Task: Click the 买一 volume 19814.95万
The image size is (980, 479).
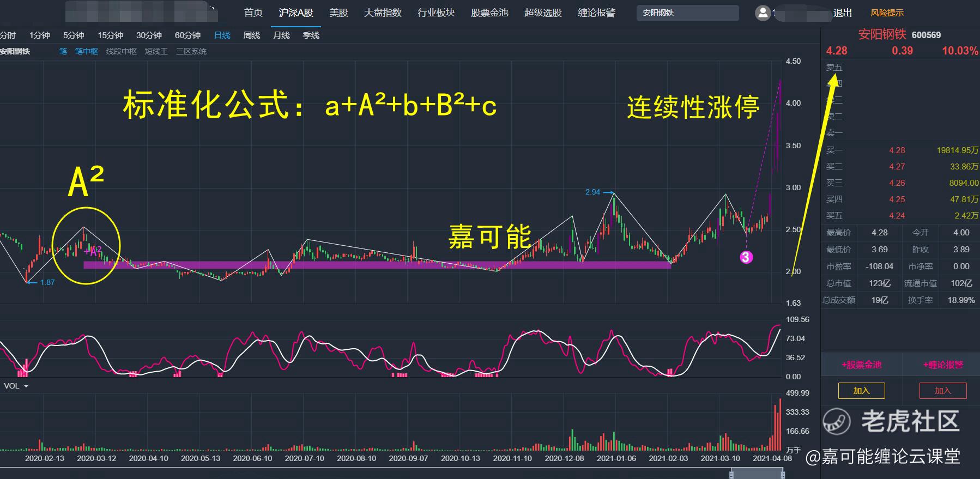Action: click(x=958, y=150)
